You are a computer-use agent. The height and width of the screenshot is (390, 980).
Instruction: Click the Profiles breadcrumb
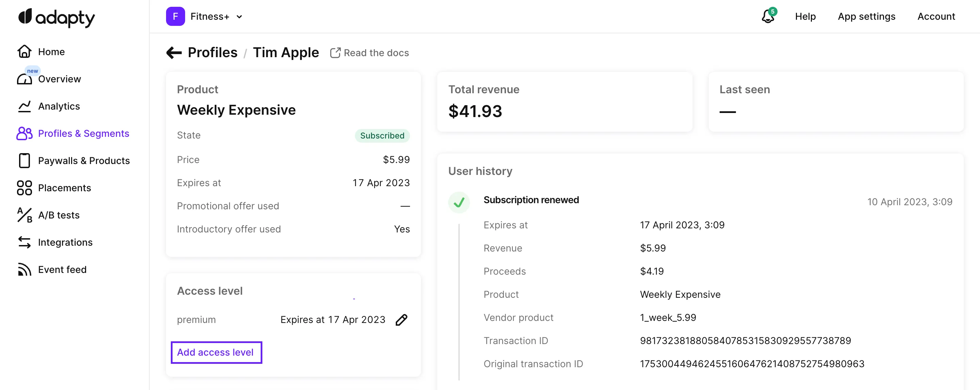[212, 52]
